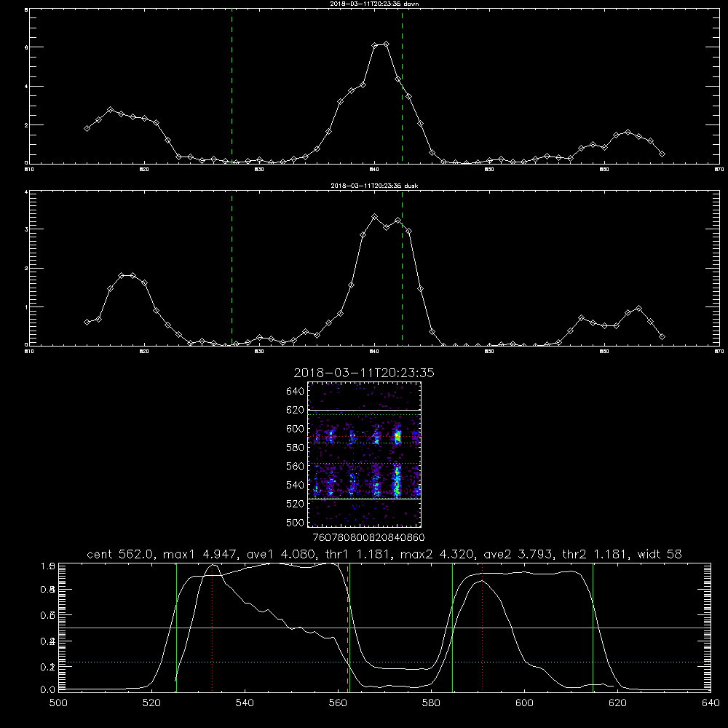
Task: Click heatmap y-axis label 600
Action: 295,429
